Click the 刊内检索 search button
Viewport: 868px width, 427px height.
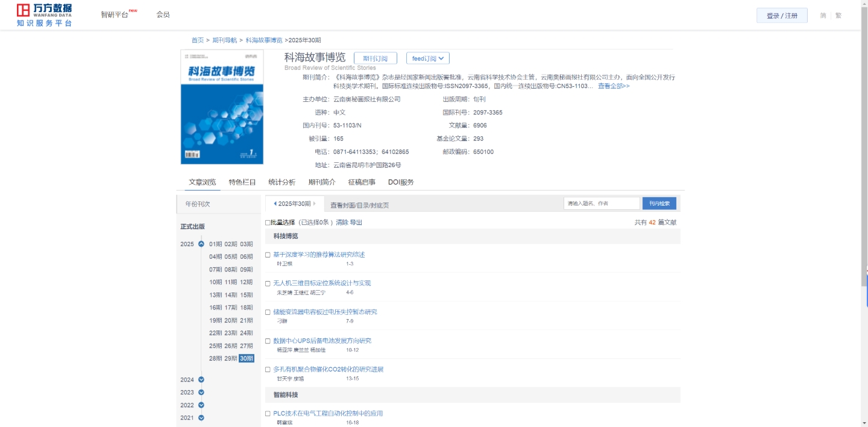tap(659, 204)
